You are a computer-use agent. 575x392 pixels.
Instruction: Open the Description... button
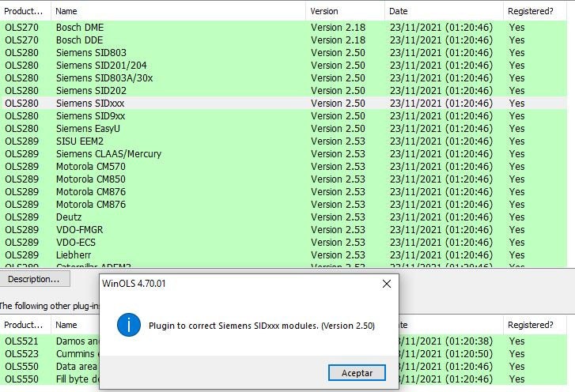point(34,279)
